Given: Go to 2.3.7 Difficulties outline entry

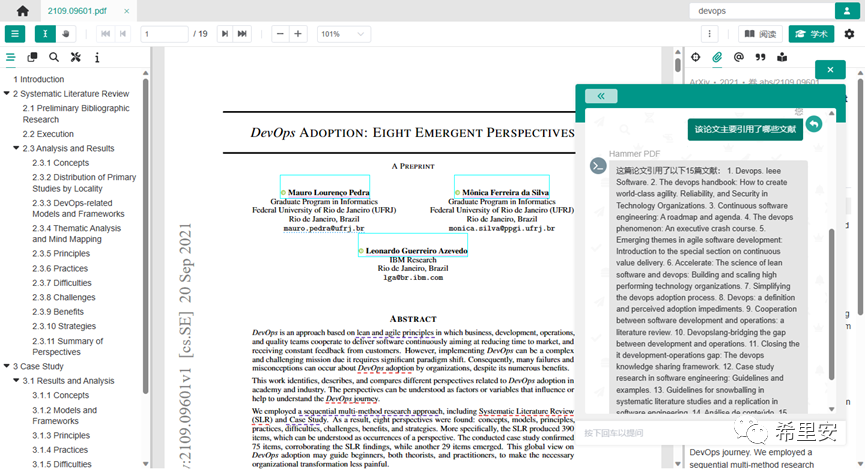Looking at the screenshot, I should (62, 283).
